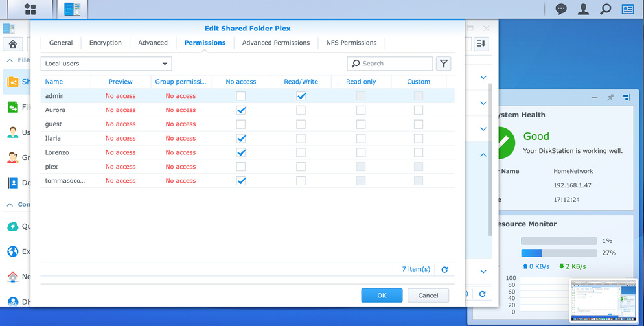Viewport: 644px width, 326px height.
Task: Switch to the Encryption tab
Action: click(106, 43)
